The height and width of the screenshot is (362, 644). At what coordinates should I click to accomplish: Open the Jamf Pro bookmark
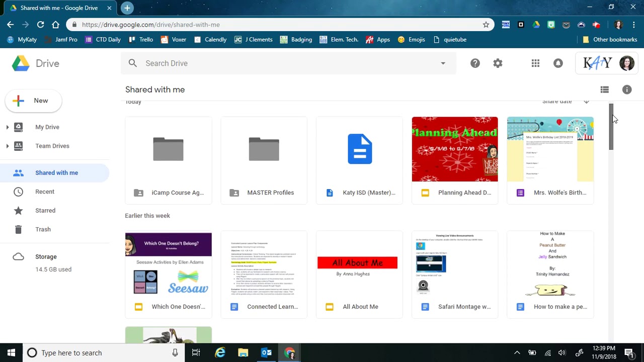pyautogui.click(x=61, y=40)
